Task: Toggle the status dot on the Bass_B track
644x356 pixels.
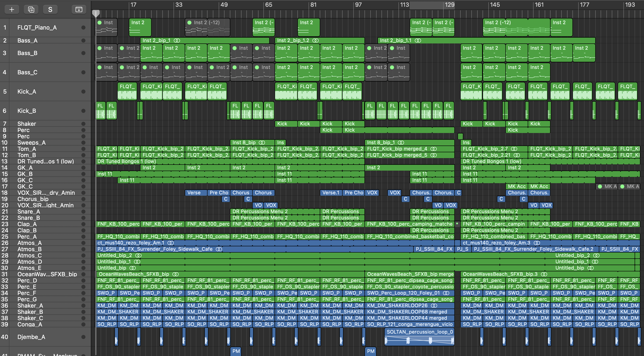Action: (x=83, y=53)
